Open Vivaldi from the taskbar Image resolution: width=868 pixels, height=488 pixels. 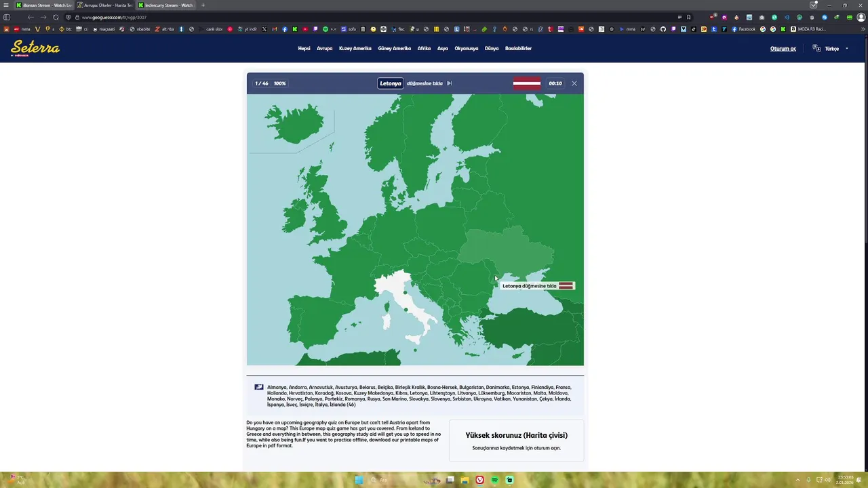pos(479,480)
